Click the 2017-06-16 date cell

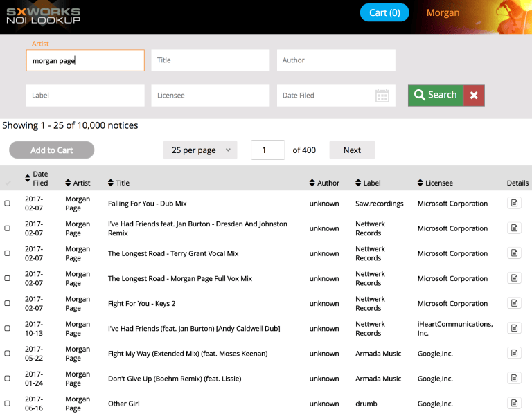pyautogui.click(x=34, y=404)
